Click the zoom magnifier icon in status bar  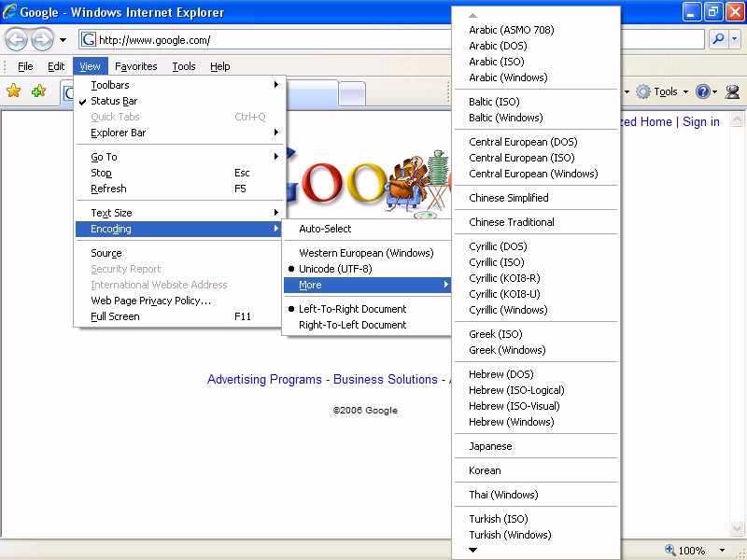(x=670, y=551)
